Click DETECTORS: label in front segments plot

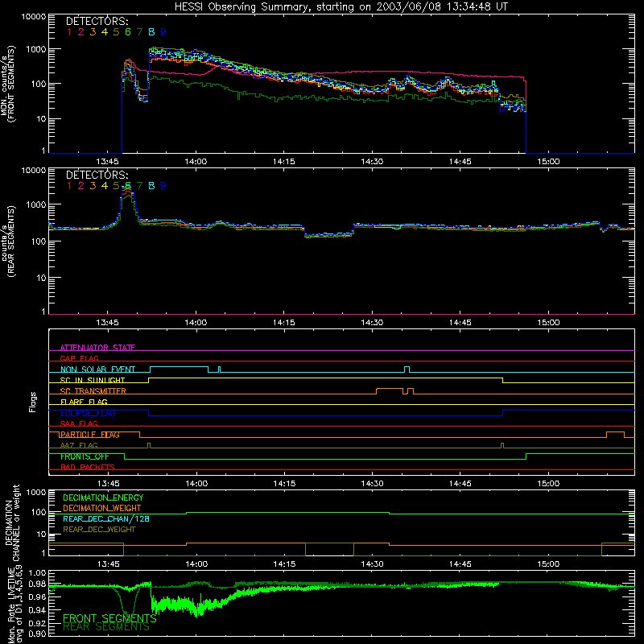pyautogui.click(x=97, y=21)
